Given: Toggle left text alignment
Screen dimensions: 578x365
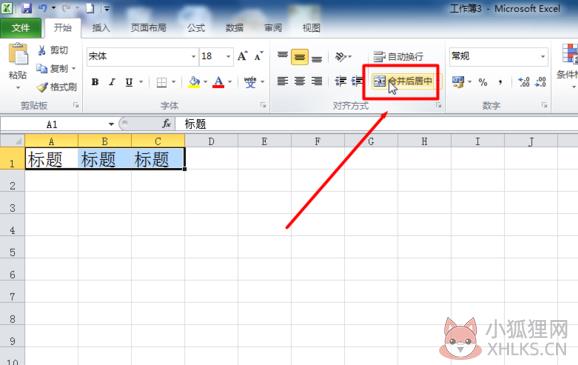Looking at the screenshot, I should [x=283, y=81].
